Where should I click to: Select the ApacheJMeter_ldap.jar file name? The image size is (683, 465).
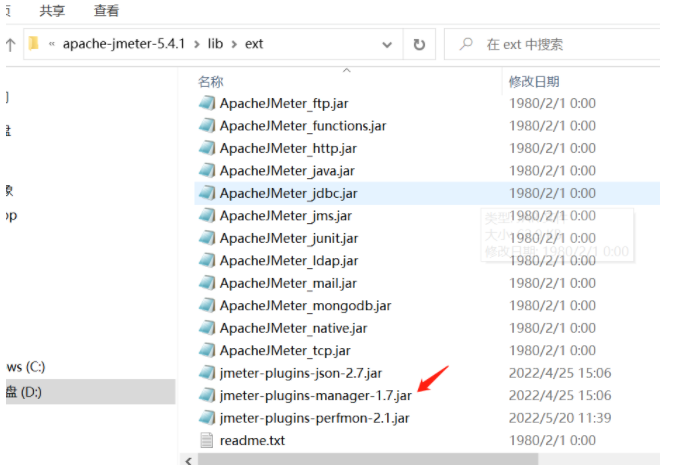[289, 261]
